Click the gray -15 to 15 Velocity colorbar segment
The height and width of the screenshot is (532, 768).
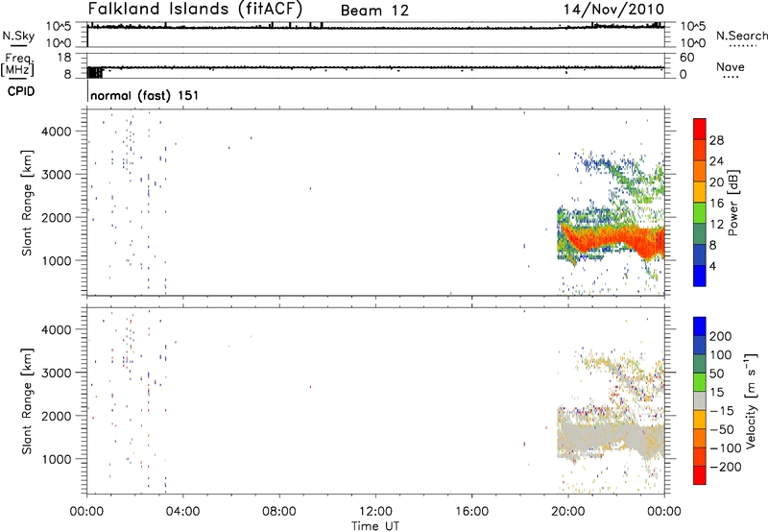pyautogui.click(x=700, y=400)
